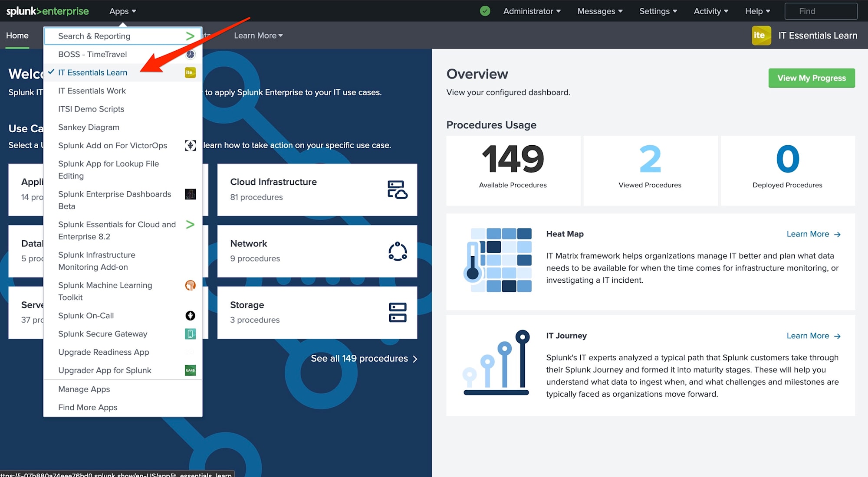
Task: Expand the Help menu
Action: [x=758, y=11]
